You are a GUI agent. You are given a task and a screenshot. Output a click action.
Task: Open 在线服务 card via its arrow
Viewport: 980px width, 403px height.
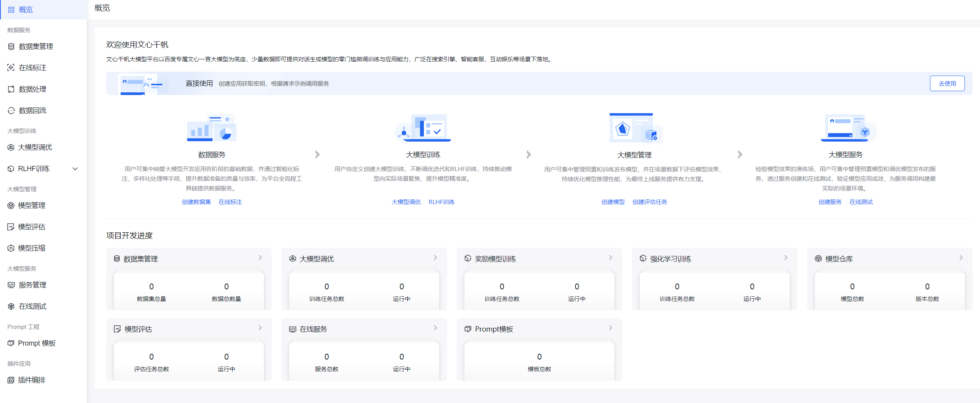[x=435, y=328]
